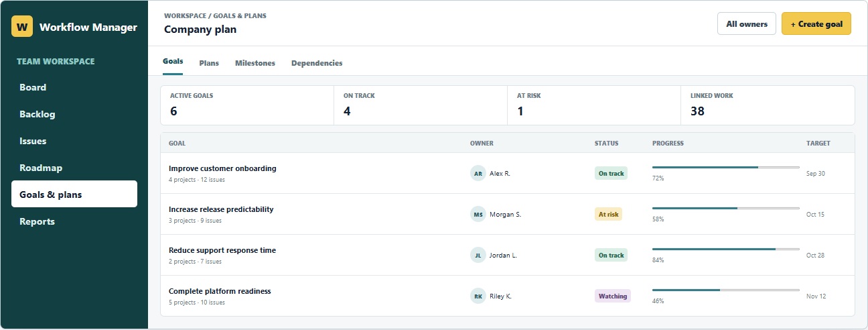Open Reduce support response time goal

point(222,250)
